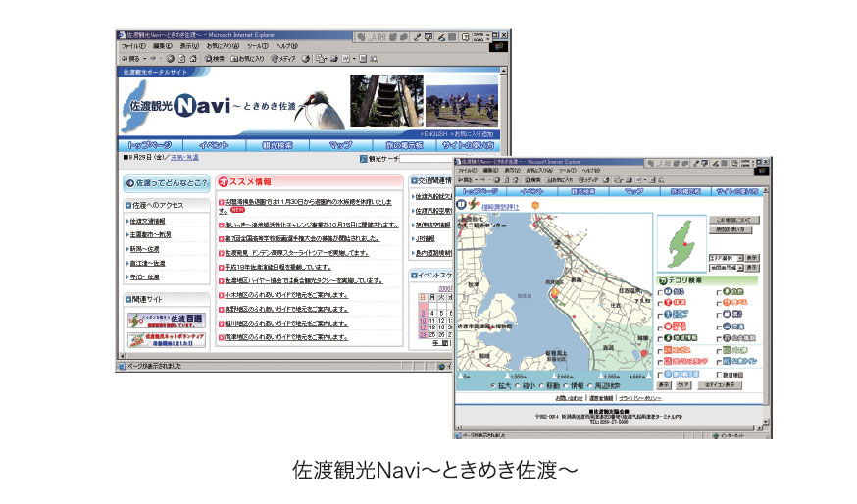
Task: Go to 観光検索 tab in rear window
Action: (x=277, y=145)
